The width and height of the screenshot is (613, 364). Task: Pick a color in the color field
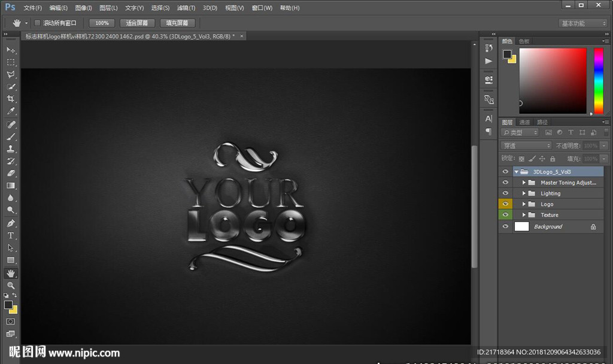tap(553, 81)
